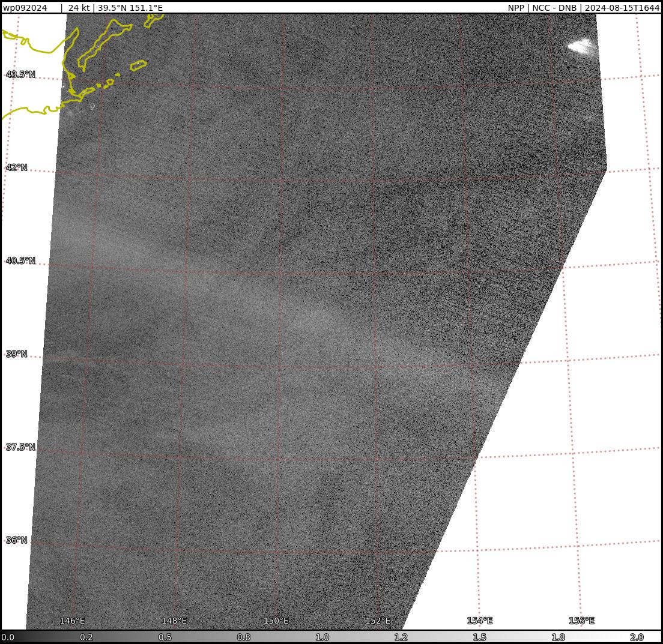Click the 24 kt wind speed text
The height and width of the screenshot is (644, 663).
79,8
